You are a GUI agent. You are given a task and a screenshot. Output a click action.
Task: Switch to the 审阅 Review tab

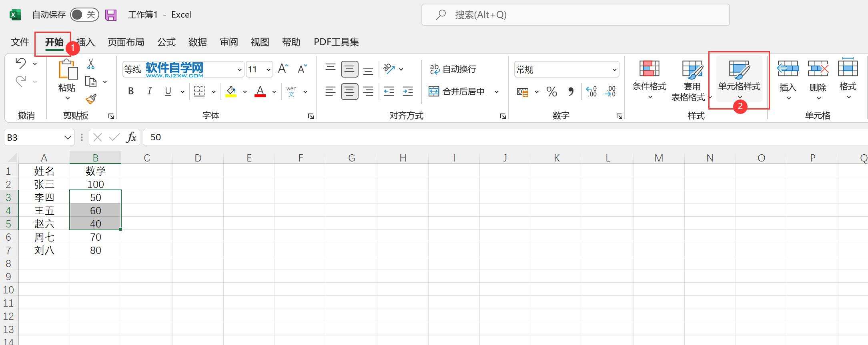(x=229, y=42)
